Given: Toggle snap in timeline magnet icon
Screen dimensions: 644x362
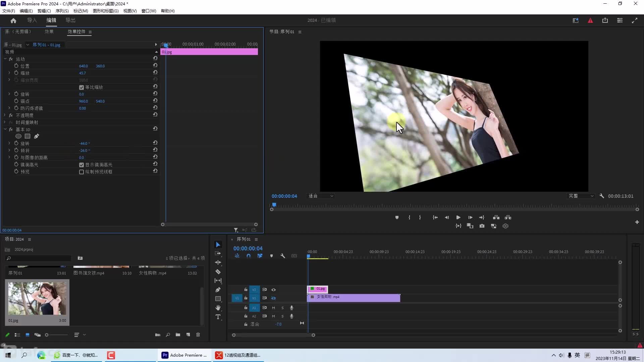Looking at the screenshot, I should (x=249, y=256).
